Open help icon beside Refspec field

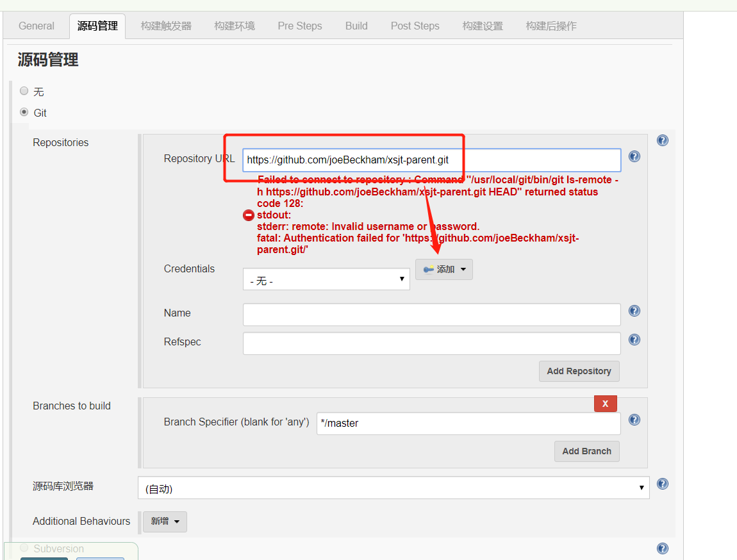(x=634, y=340)
